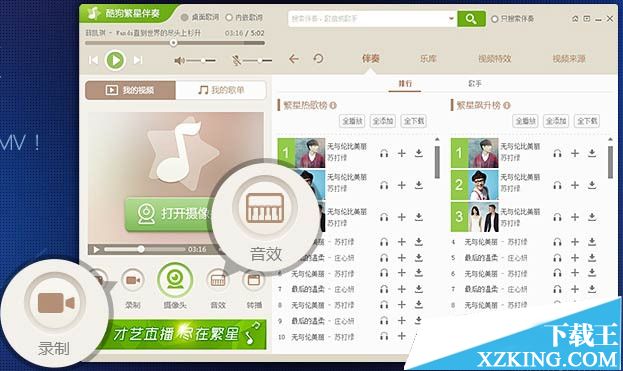Go to the previous track
This screenshot has width=623, height=371.
coord(93,60)
